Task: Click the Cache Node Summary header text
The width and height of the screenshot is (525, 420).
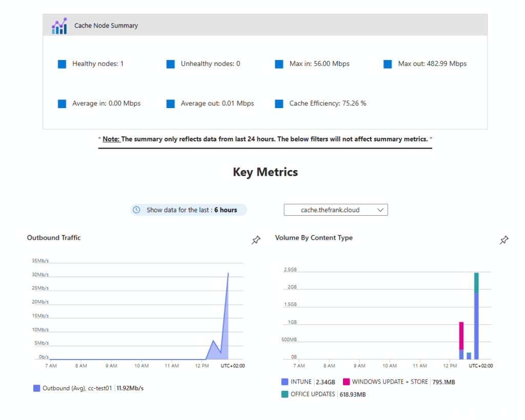Action: (x=106, y=26)
